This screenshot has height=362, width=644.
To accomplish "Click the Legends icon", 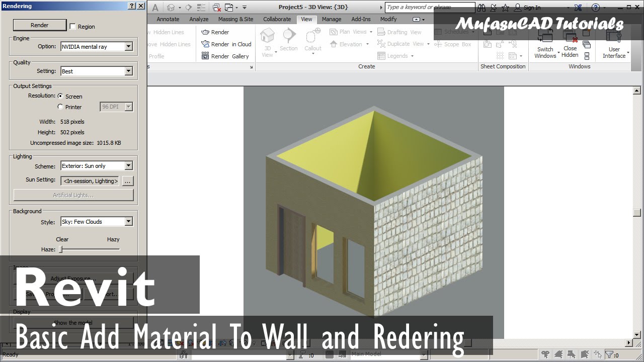I will tap(381, 56).
